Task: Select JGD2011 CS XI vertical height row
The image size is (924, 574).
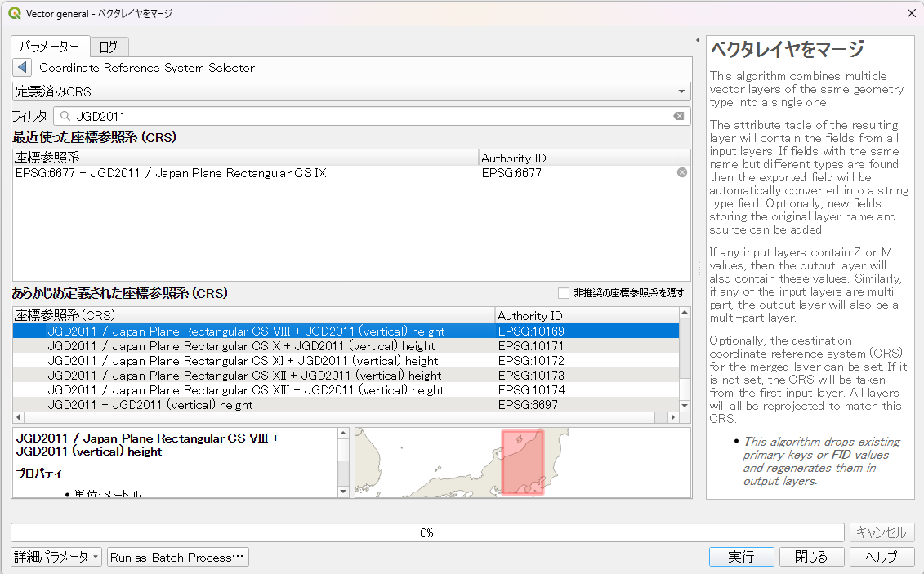Action: click(346, 360)
